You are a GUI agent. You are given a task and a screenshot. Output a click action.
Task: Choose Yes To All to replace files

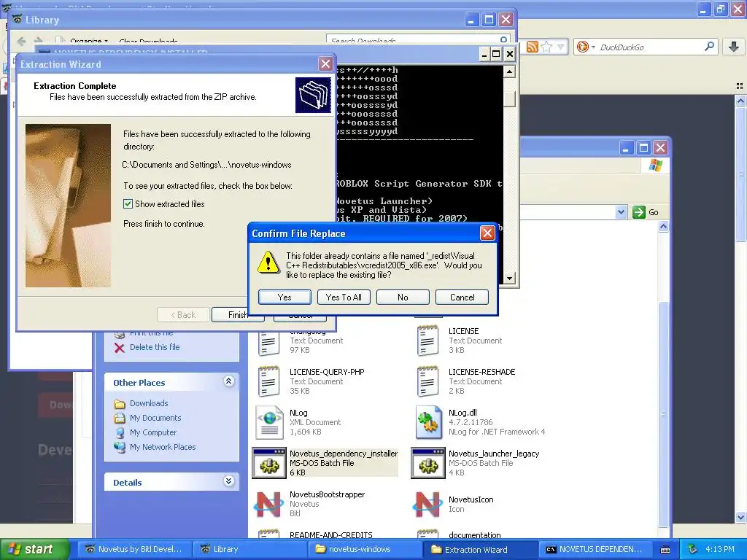tap(344, 297)
